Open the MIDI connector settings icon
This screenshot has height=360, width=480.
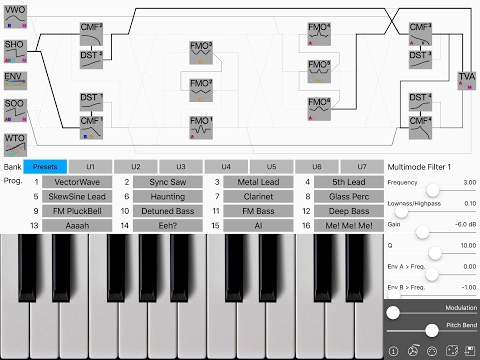point(432,351)
